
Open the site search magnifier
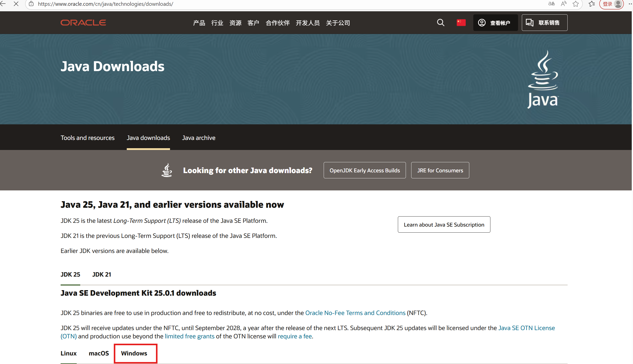[x=440, y=23]
